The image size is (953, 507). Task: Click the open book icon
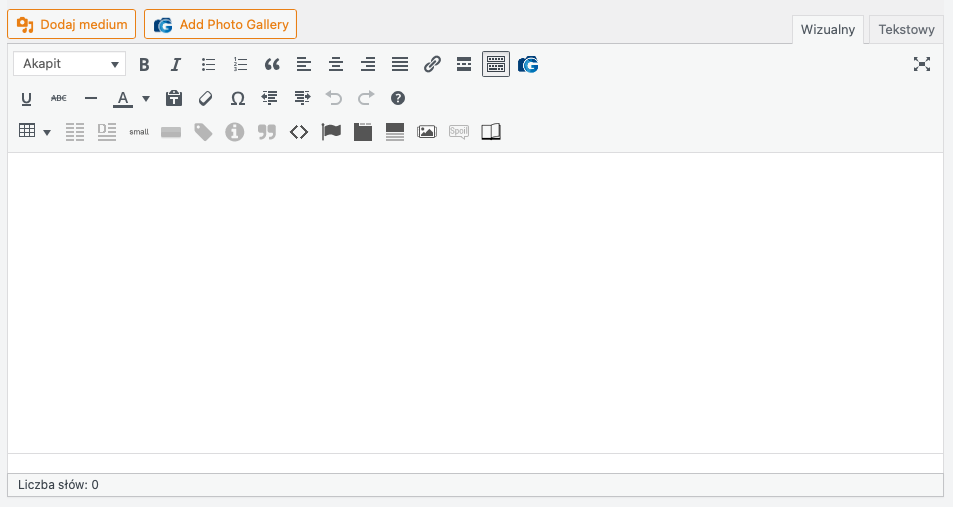[491, 132]
